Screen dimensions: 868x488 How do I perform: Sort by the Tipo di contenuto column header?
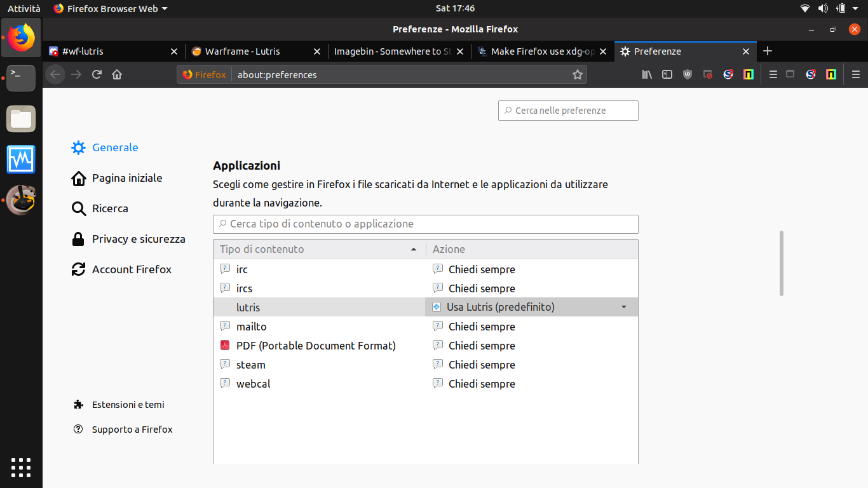(320, 249)
